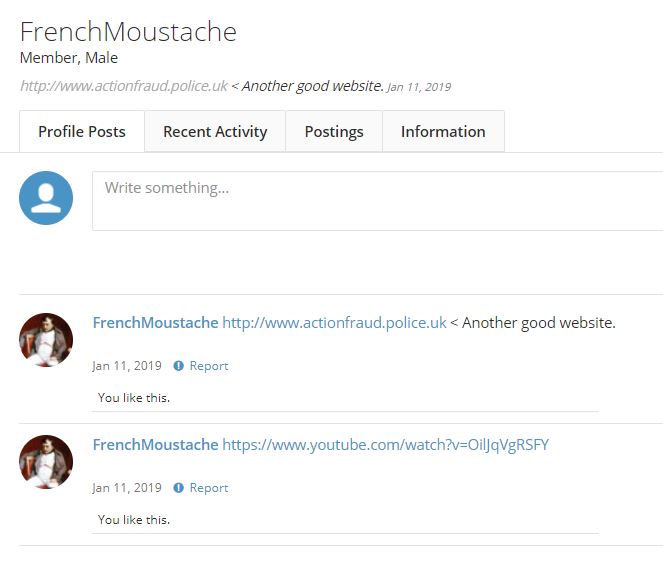Click the Jan 11, 2019 date on first post

pos(127,366)
